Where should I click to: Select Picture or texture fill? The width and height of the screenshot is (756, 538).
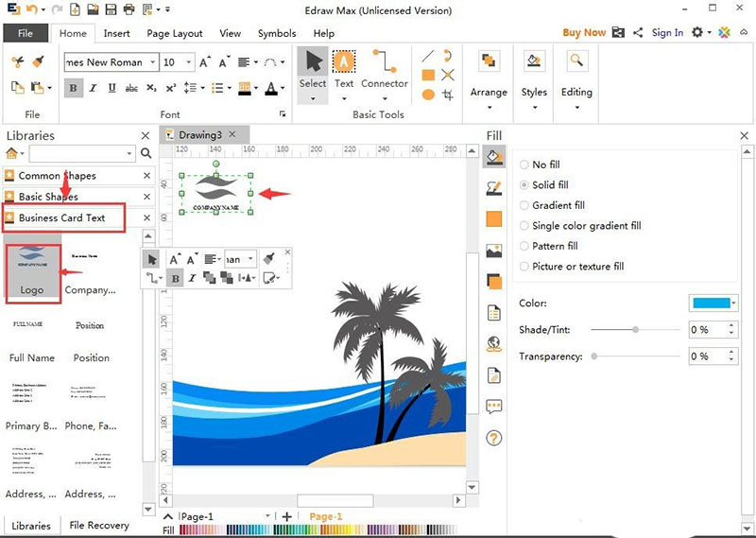pyautogui.click(x=524, y=266)
